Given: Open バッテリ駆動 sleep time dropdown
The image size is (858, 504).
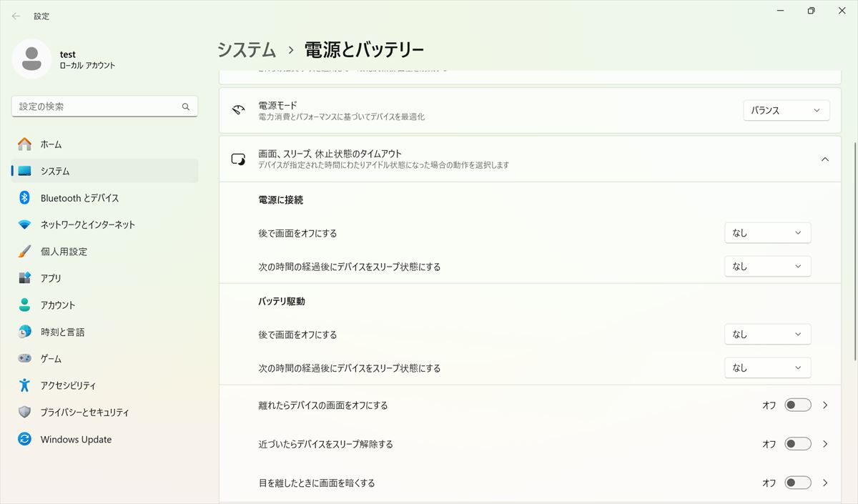Looking at the screenshot, I should click(768, 367).
